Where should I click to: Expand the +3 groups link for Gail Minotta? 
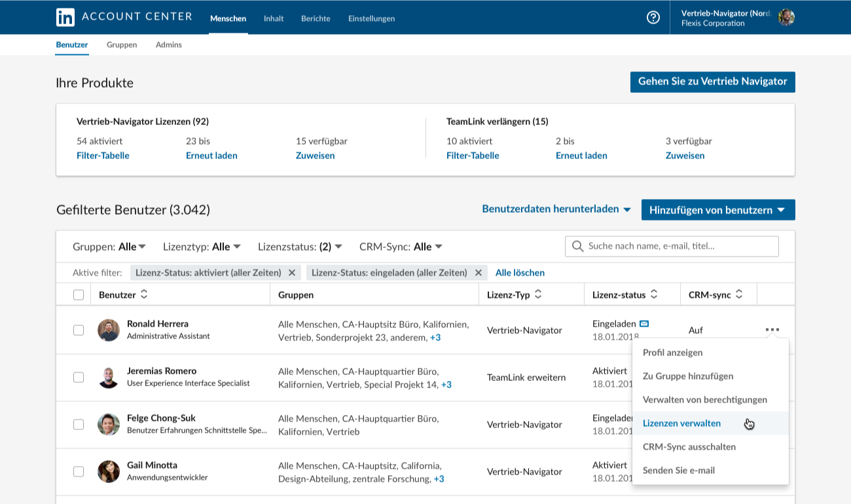439,479
